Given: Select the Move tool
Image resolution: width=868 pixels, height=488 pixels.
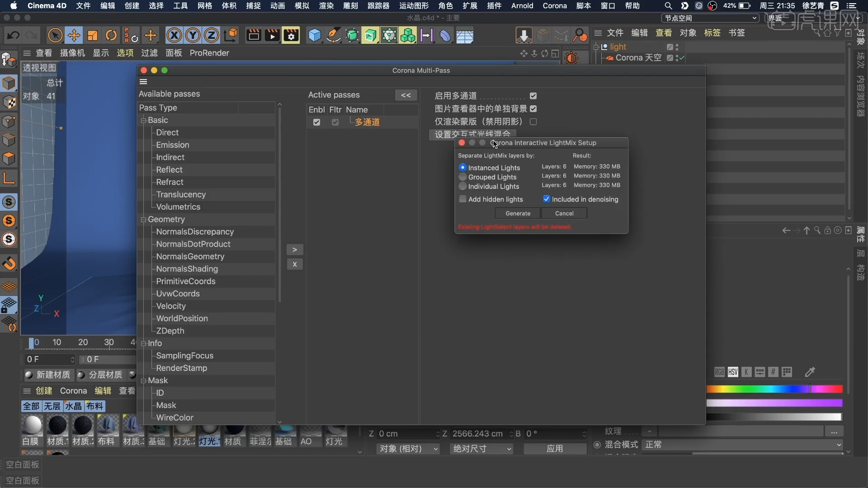Looking at the screenshot, I should coord(74,35).
